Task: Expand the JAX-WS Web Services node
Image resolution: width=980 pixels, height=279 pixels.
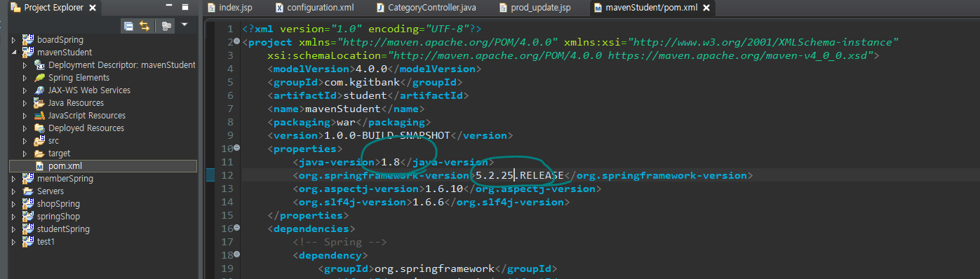Action: pos(25,90)
